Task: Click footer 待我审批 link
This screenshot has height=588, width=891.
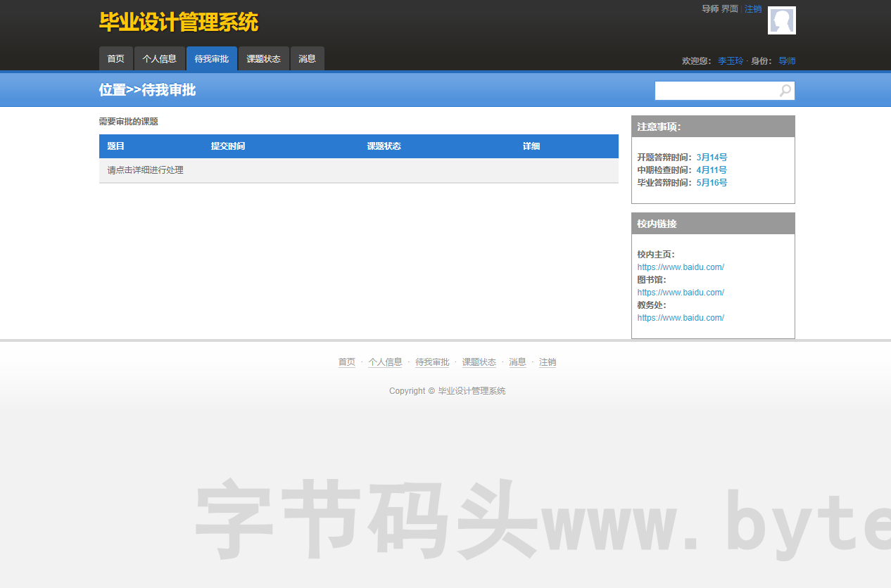Action: tap(432, 362)
